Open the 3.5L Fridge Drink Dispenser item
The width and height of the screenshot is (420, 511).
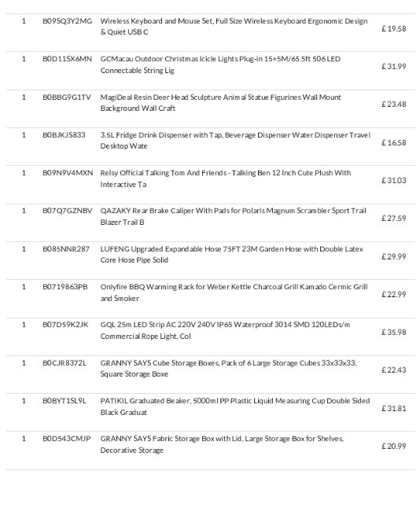click(x=235, y=141)
